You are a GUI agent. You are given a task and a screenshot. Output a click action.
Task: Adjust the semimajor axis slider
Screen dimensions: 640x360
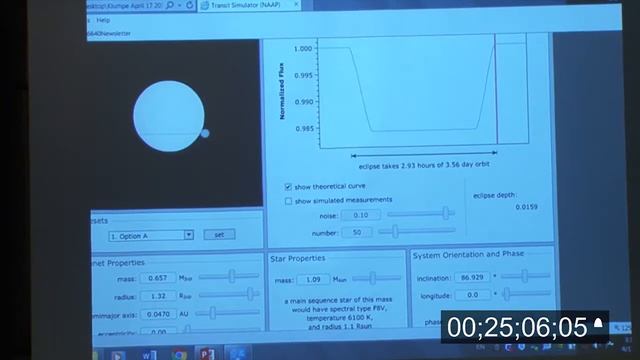point(213,313)
